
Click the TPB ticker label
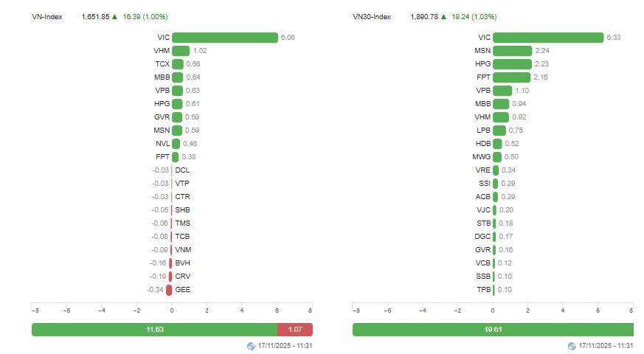click(483, 290)
